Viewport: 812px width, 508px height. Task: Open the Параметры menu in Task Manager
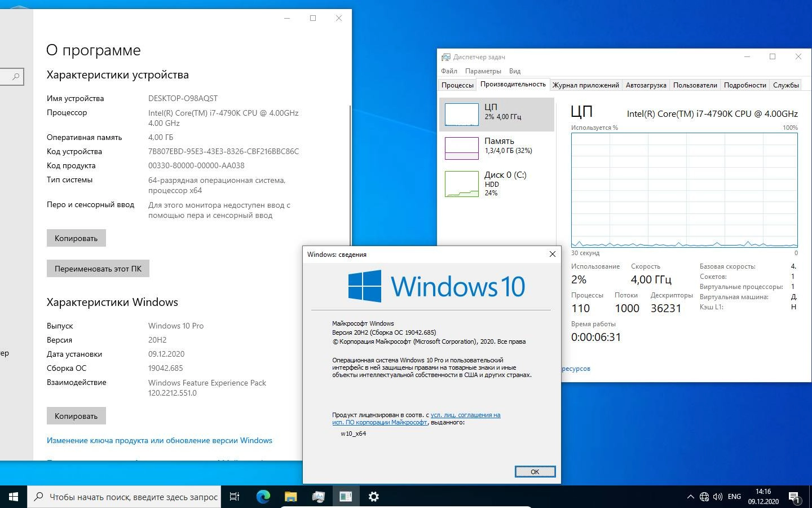483,71
